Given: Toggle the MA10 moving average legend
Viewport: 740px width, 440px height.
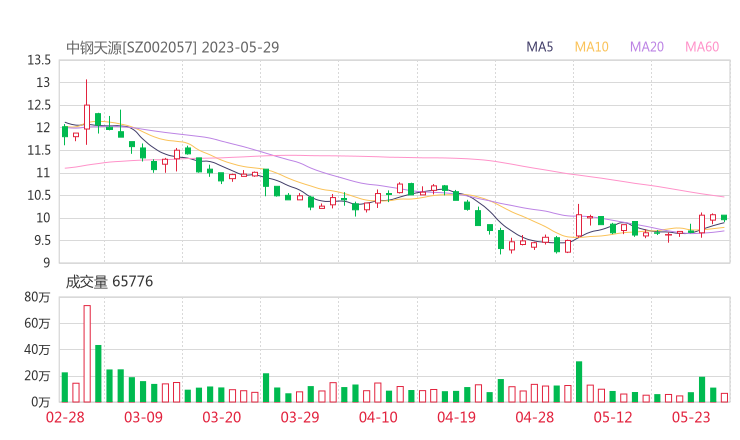Looking at the screenshot, I should [x=591, y=47].
